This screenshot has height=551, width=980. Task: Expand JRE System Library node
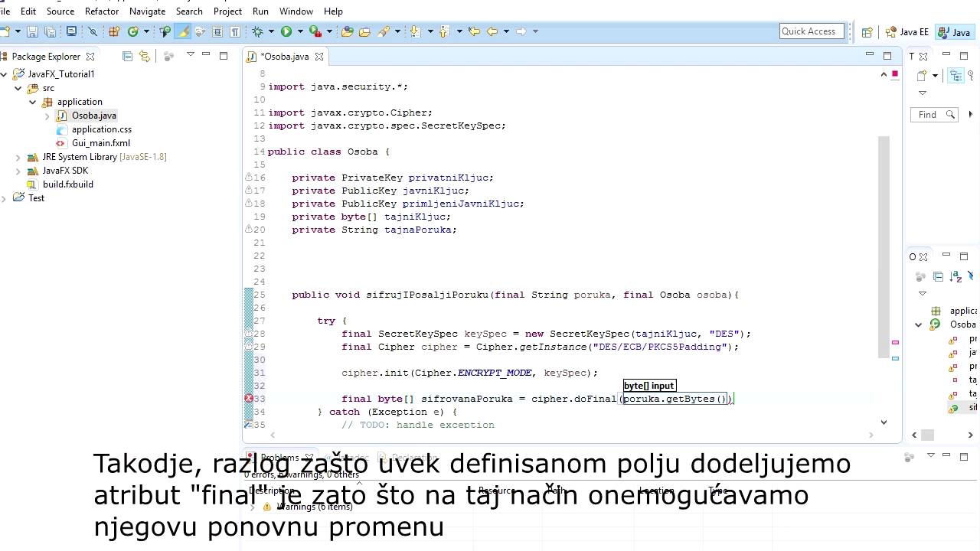[18, 157]
